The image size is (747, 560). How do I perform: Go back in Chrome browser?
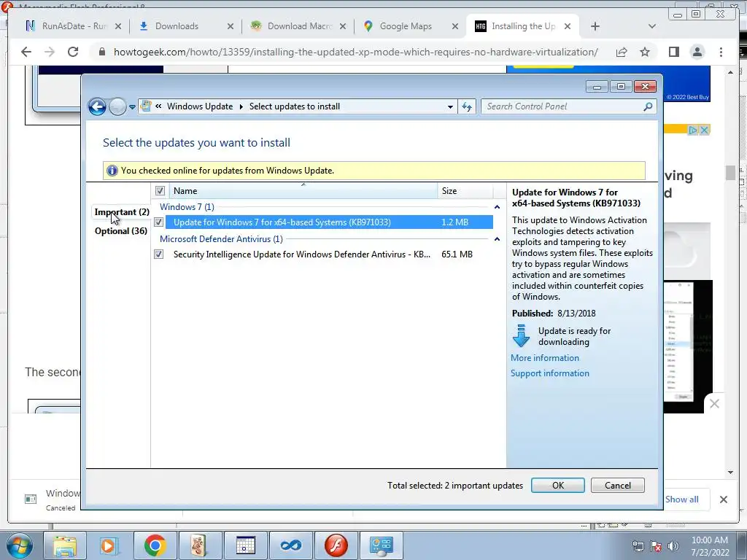[26, 52]
